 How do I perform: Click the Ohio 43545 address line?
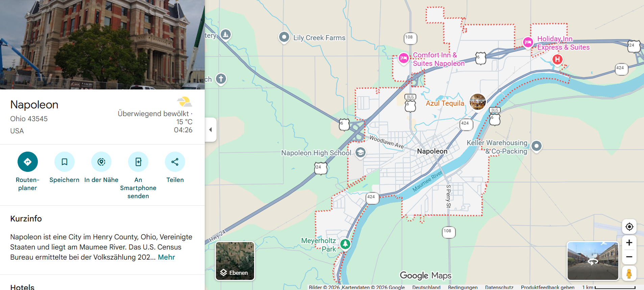29,119
